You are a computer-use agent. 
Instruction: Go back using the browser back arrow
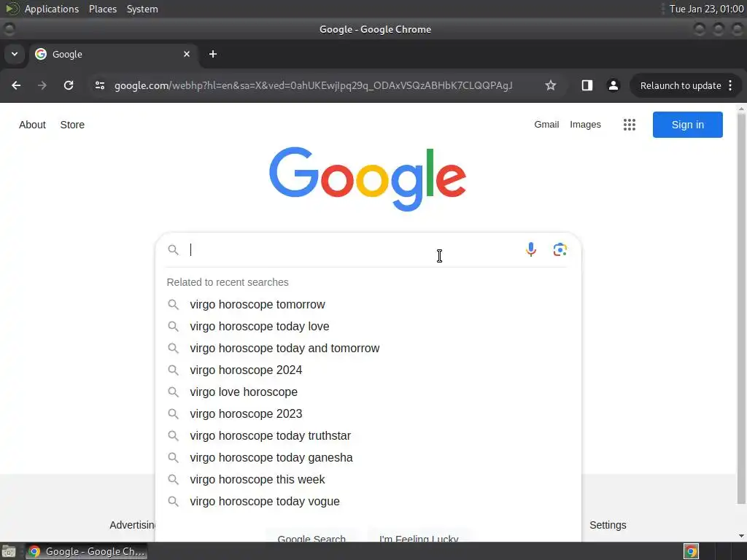(16, 85)
